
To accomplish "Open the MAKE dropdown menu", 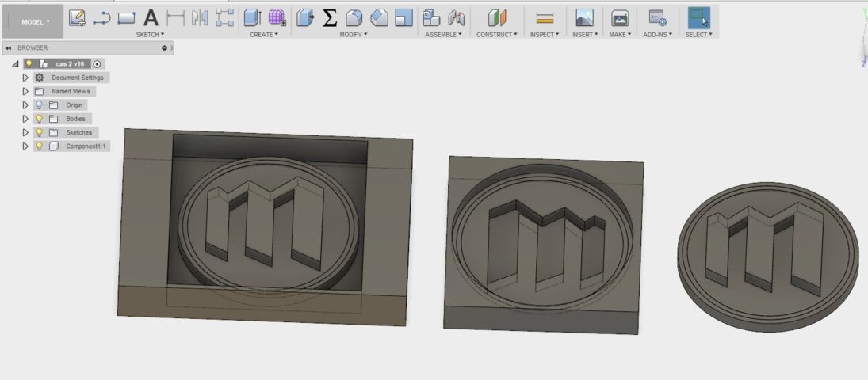I will pos(620,34).
